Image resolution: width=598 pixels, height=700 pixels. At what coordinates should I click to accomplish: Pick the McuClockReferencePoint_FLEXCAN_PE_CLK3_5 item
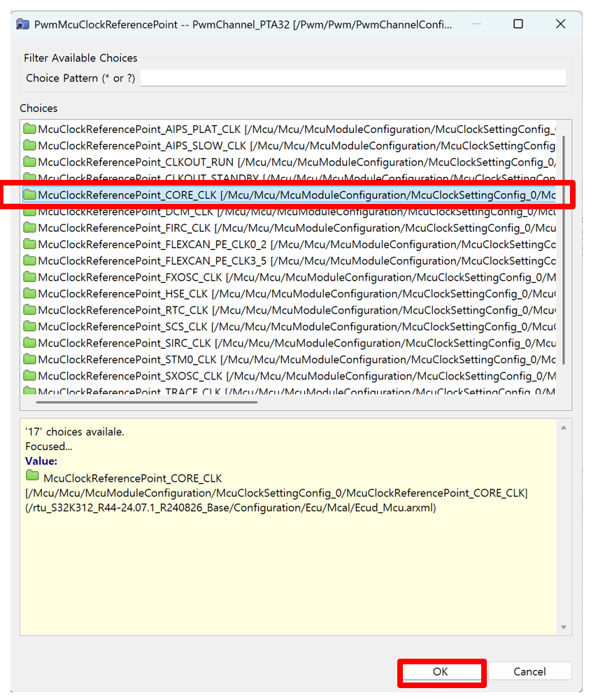152,260
